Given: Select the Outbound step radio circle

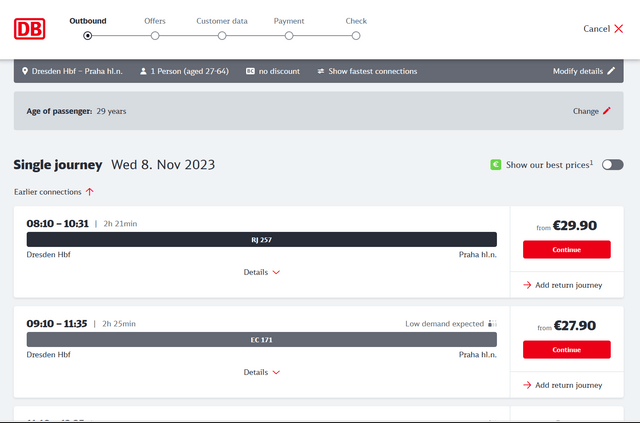Looking at the screenshot, I should [88, 36].
